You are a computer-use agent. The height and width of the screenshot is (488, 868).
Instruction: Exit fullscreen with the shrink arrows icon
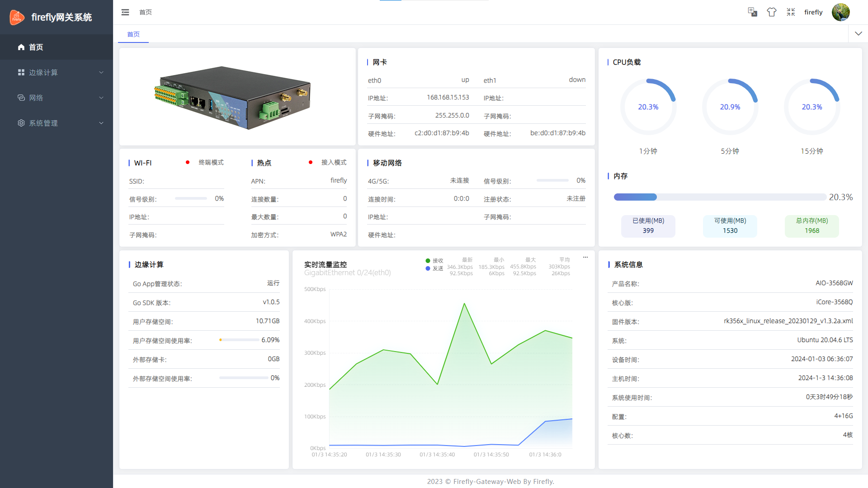pos(791,12)
